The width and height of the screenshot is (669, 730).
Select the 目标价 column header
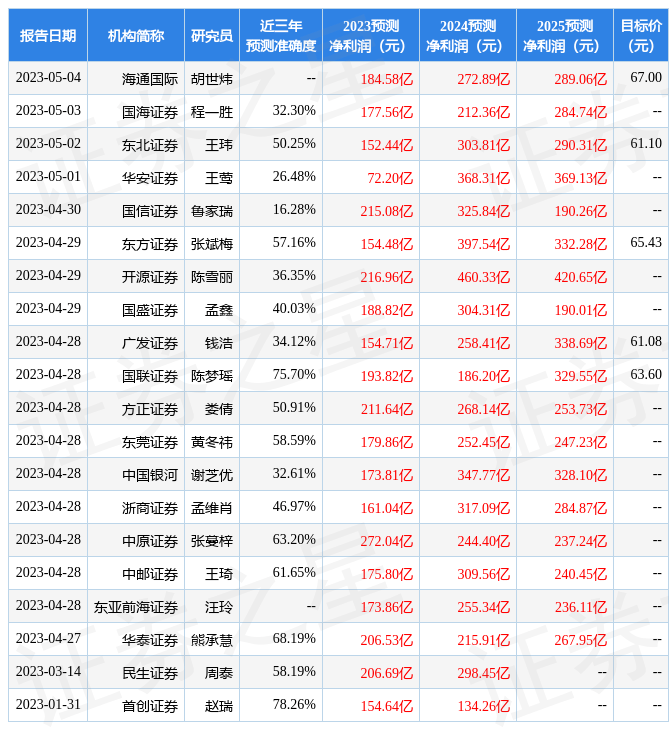640,36
